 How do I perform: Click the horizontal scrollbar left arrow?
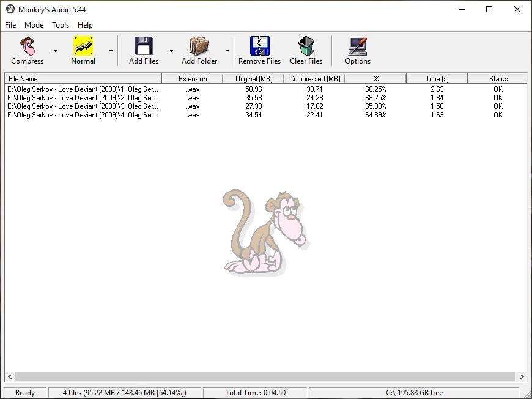10,376
